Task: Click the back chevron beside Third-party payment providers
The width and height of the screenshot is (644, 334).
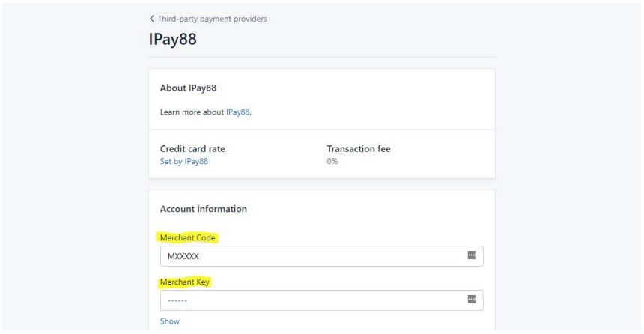Action: pyautogui.click(x=152, y=19)
